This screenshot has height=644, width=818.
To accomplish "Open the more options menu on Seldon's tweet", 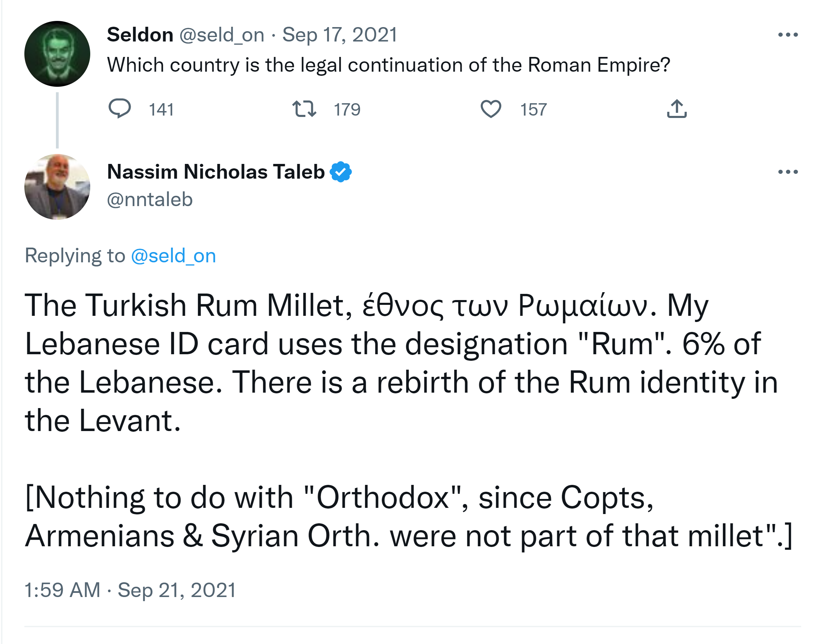I will coord(788,35).
